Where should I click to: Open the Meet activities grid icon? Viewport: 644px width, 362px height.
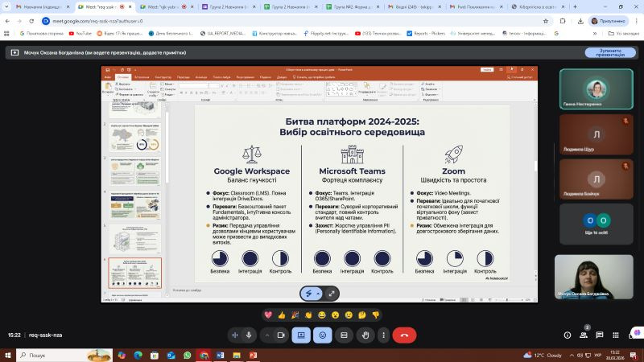[616, 335]
